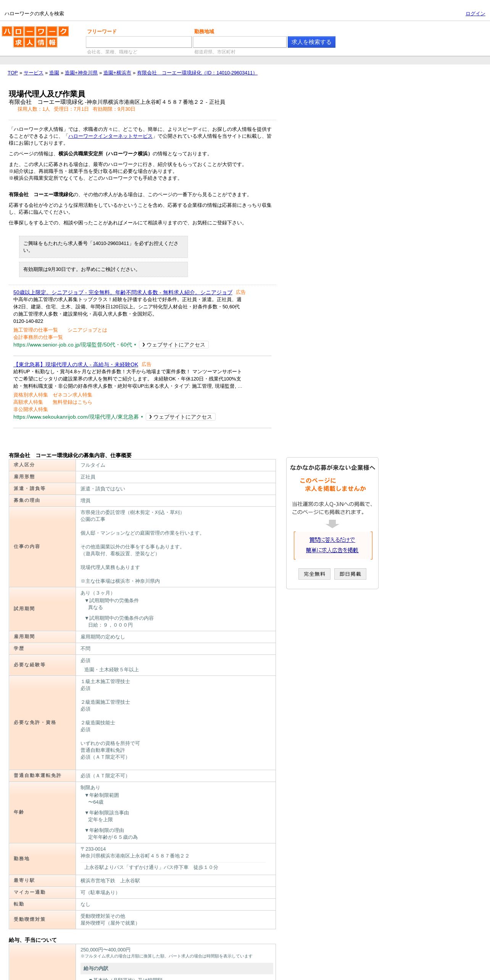Click ウェブサイトにアクセス for senior-job ad
This screenshot has height=980, width=490.
174,345
